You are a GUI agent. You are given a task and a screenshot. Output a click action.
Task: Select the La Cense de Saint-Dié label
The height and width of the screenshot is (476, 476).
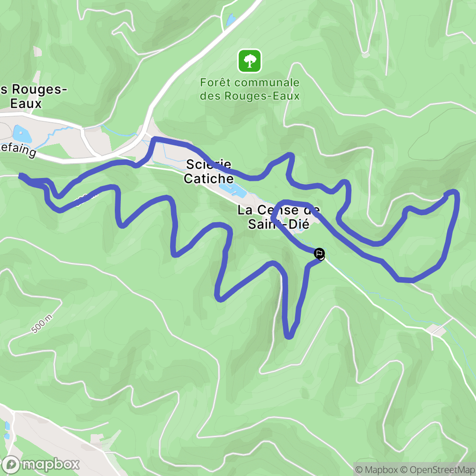pyautogui.click(x=278, y=217)
